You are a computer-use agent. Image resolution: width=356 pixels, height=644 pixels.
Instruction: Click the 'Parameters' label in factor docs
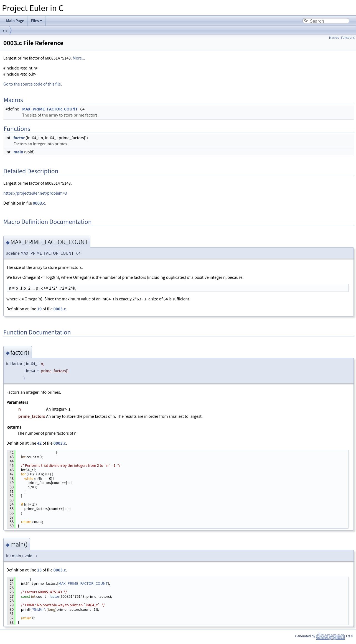click(17, 402)
